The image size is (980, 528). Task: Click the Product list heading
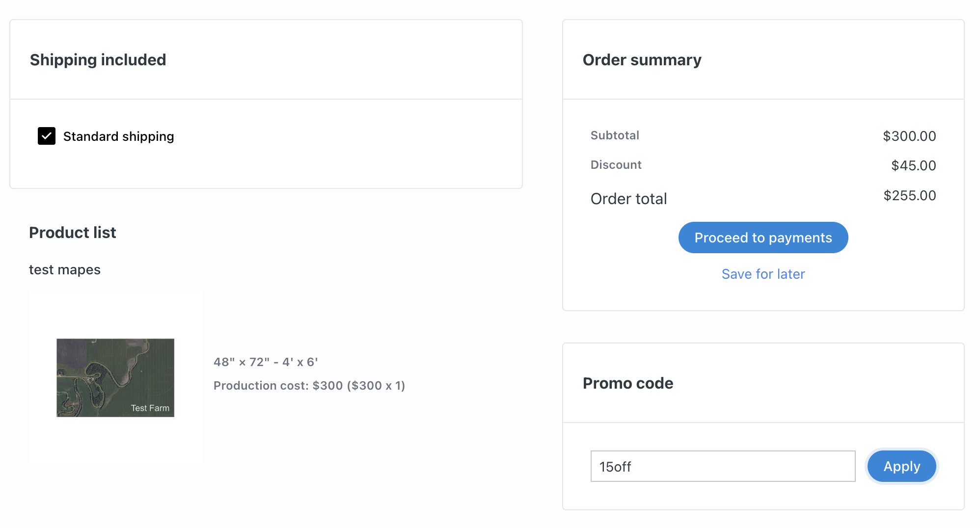pyautogui.click(x=73, y=233)
